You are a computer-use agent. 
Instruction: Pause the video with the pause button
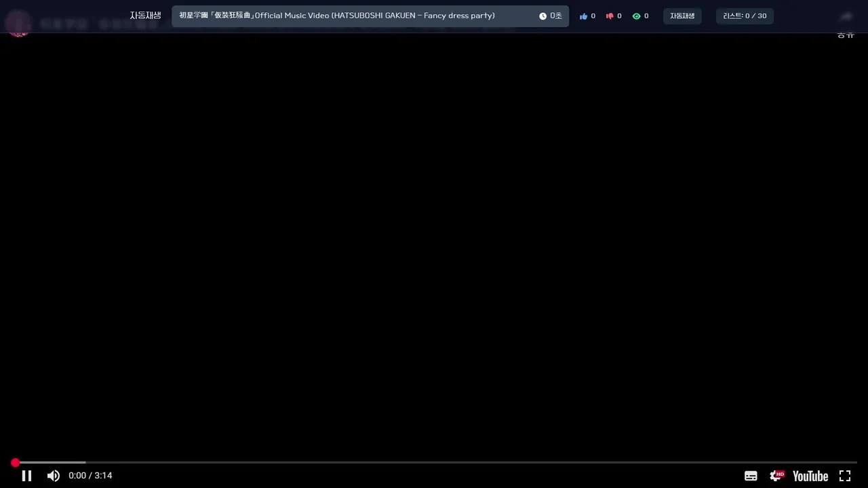[x=26, y=476]
